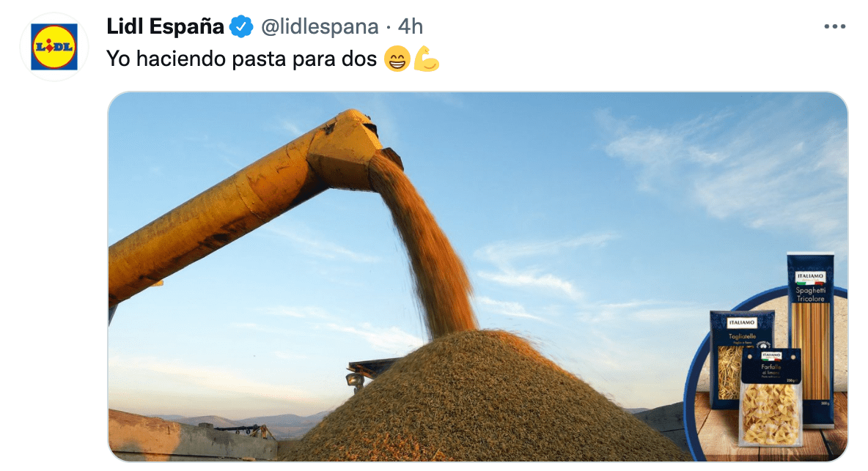Open the grain pile photo in the tweet
Viewport: 868px width, 471px height.
pos(477,276)
